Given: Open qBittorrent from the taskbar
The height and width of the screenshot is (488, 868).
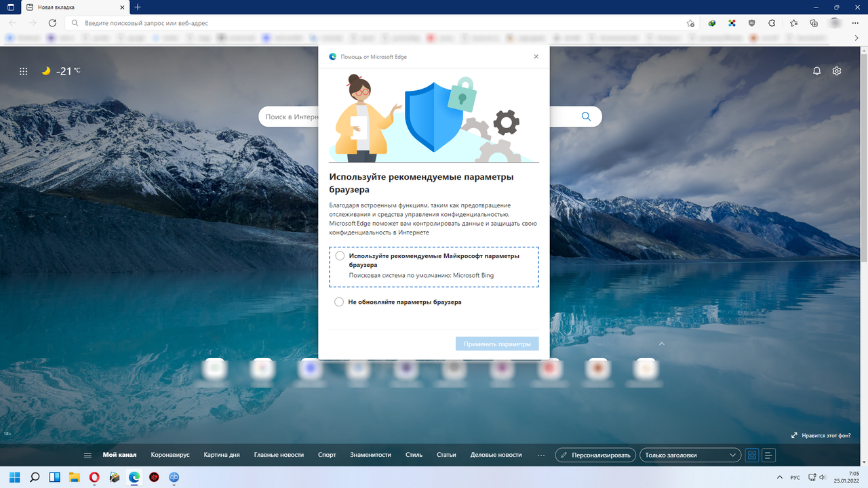Looking at the screenshot, I should coord(174,477).
